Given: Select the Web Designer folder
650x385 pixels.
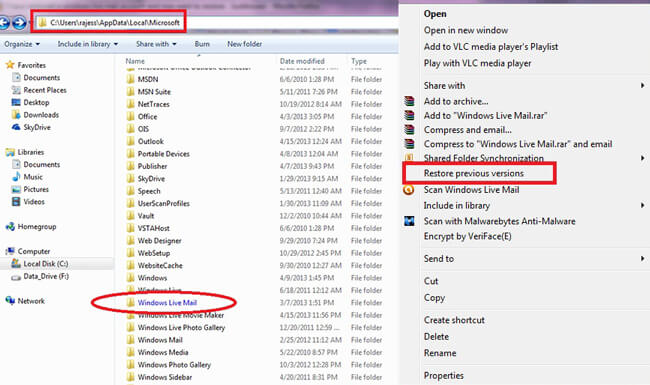Looking at the screenshot, I should pyautogui.click(x=159, y=240).
